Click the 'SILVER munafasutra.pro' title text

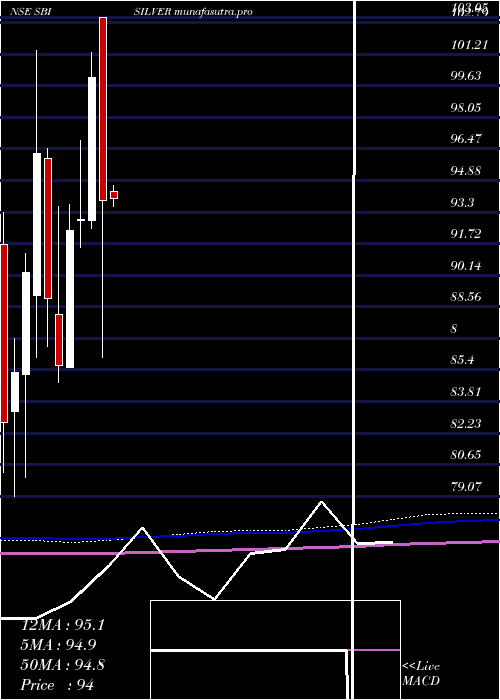[x=193, y=12]
